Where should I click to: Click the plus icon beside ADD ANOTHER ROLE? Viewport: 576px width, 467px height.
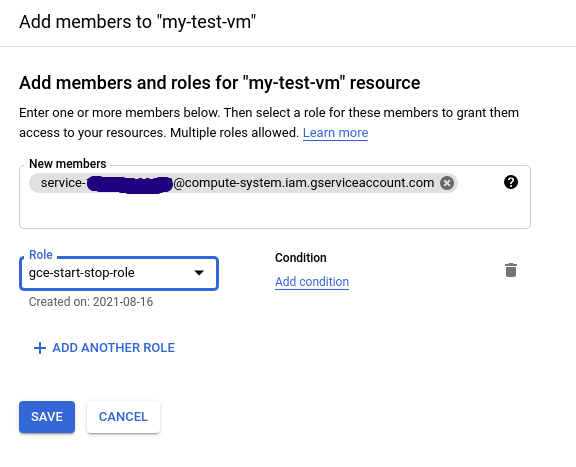(x=40, y=348)
